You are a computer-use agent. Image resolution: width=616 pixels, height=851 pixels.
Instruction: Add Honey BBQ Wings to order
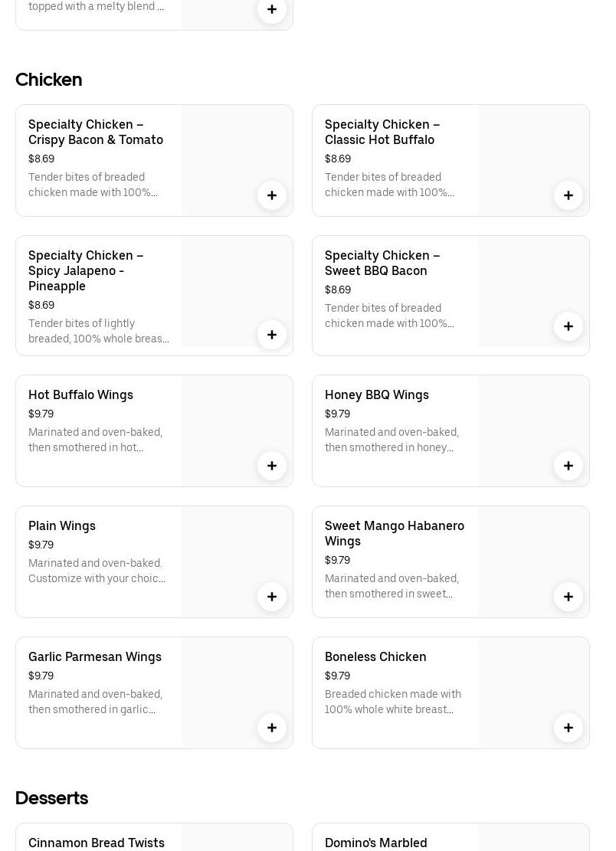pyautogui.click(x=568, y=466)
